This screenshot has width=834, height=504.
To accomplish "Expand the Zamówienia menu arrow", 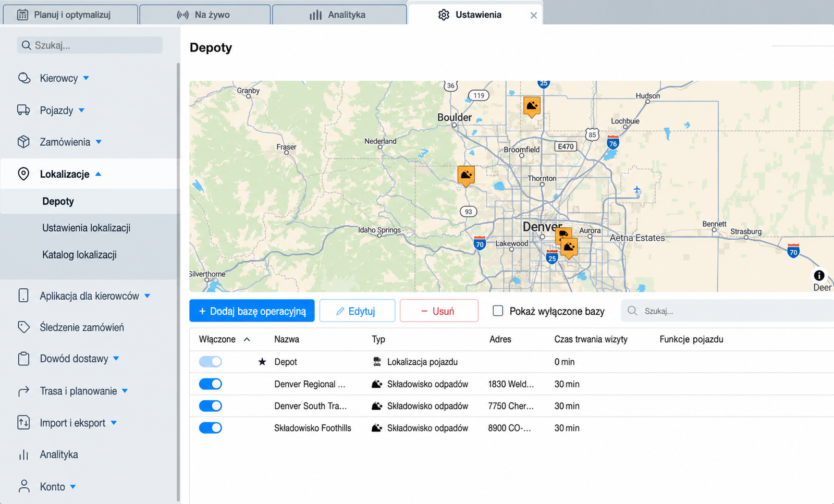I will 99,142.
